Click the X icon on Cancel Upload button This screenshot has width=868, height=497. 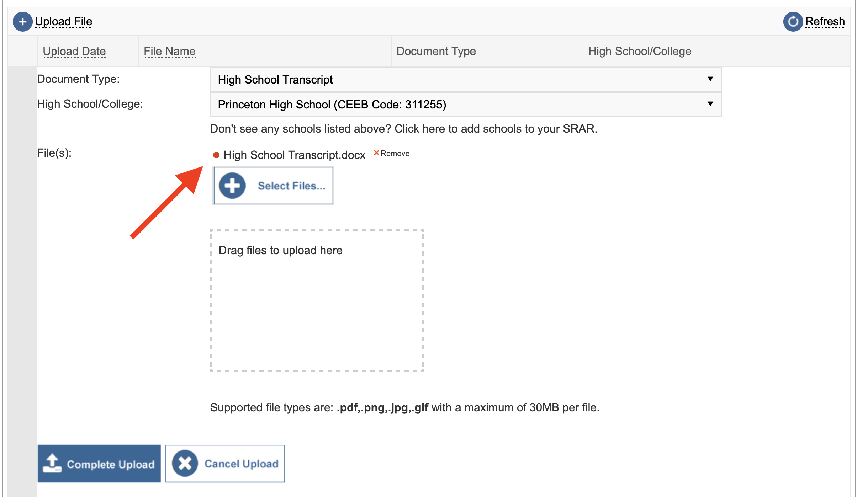[185, 463]
